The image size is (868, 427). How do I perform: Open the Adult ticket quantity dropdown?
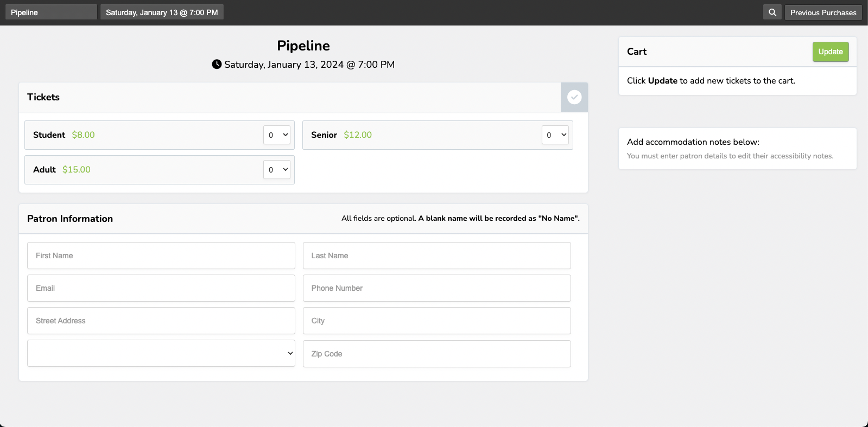coord(277,170)
